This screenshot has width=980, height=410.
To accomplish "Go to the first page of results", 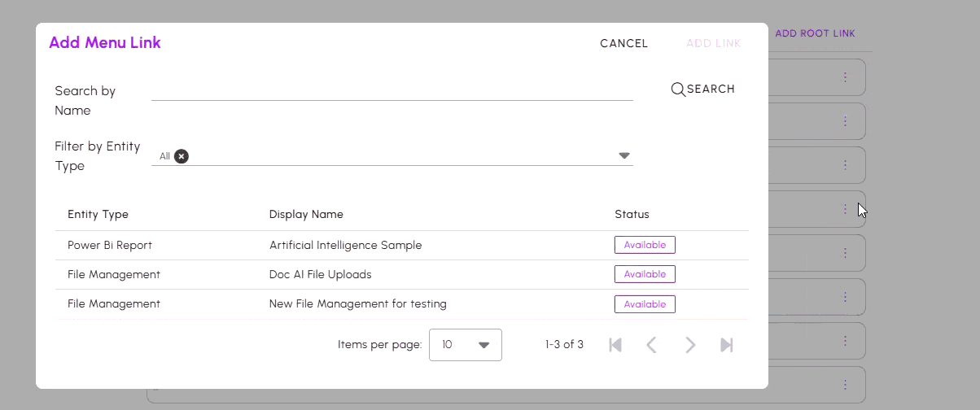I will point(615,345).
